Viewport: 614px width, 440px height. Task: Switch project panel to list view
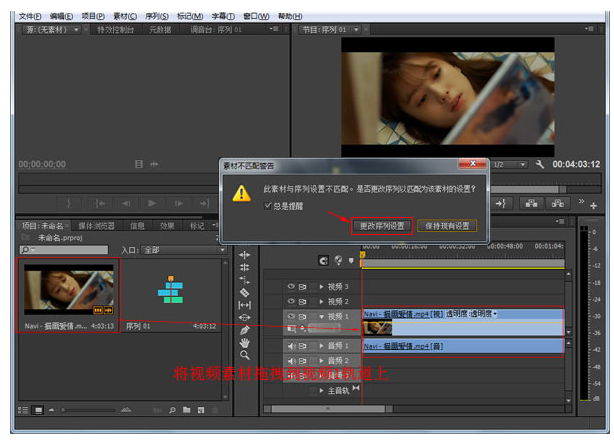point(24,410)
